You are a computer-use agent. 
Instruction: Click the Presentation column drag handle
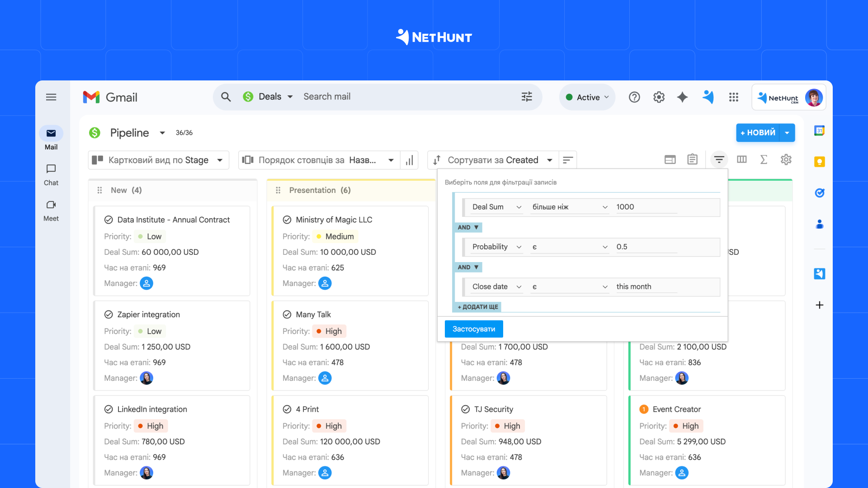(278, 190)
